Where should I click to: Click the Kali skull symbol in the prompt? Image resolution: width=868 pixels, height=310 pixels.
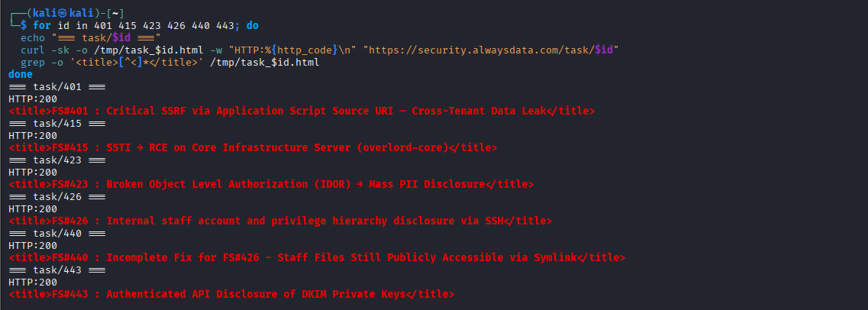63,13
